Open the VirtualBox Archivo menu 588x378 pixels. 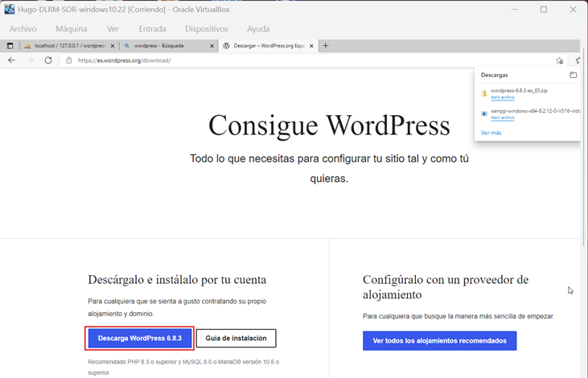[x=23, y=29]
